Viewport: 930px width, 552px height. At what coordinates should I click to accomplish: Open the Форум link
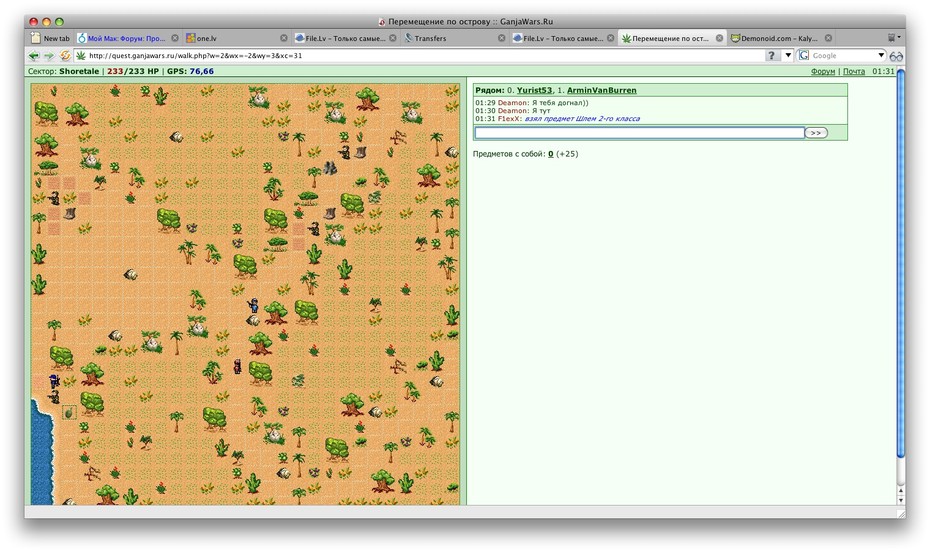[x=823, y=71]
